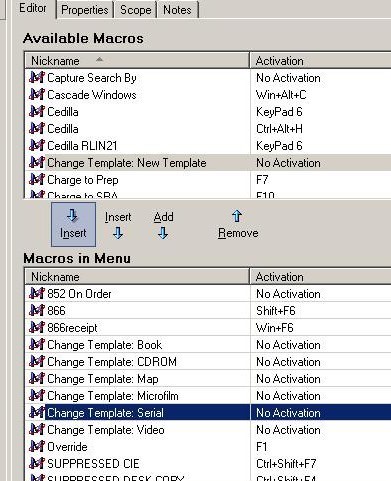Click macro icon beside 852 On Order
The image size is (391, 481).
(37, 294)
